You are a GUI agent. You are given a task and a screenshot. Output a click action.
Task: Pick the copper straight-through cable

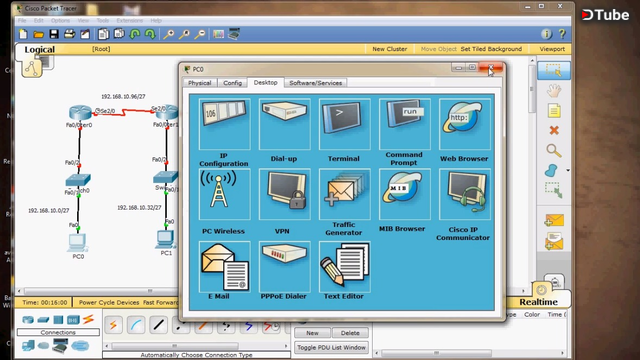158,325
